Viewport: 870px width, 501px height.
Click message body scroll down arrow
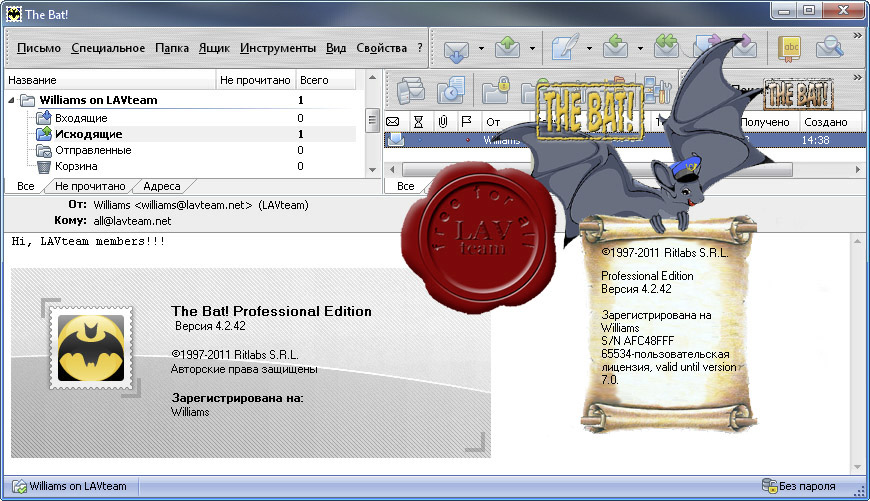pyautogui.click(x=857, y=467)
